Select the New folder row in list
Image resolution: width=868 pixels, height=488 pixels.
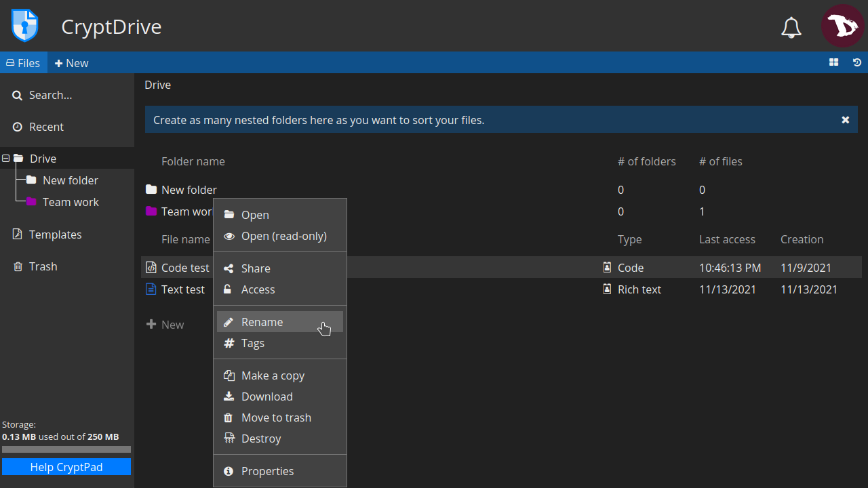coord(501,190)
